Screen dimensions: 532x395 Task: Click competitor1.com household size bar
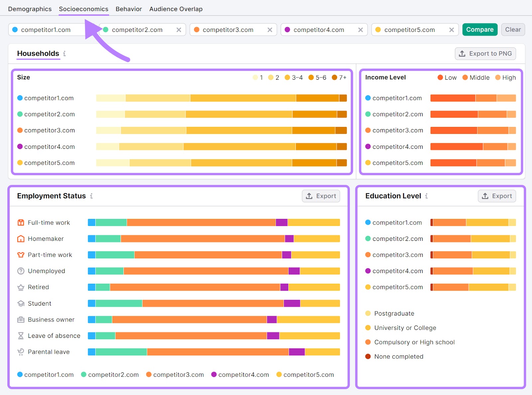[x=221, y=98]
